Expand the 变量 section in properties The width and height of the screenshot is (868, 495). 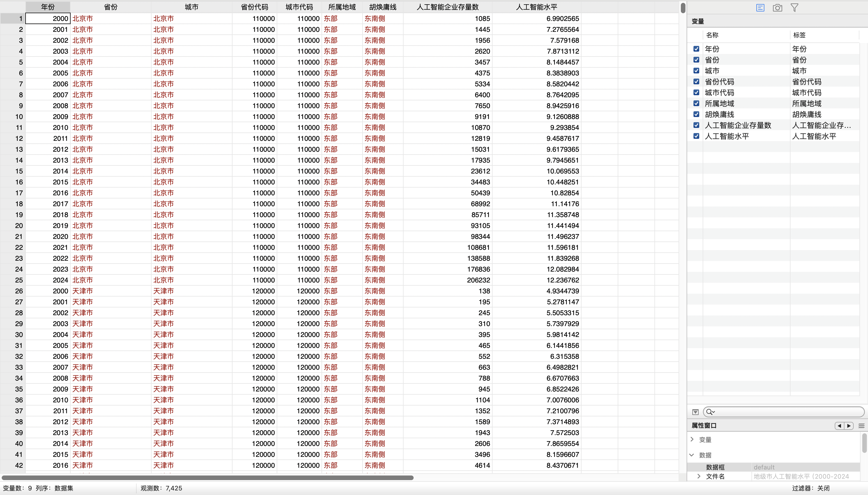(x=692, y=439)
